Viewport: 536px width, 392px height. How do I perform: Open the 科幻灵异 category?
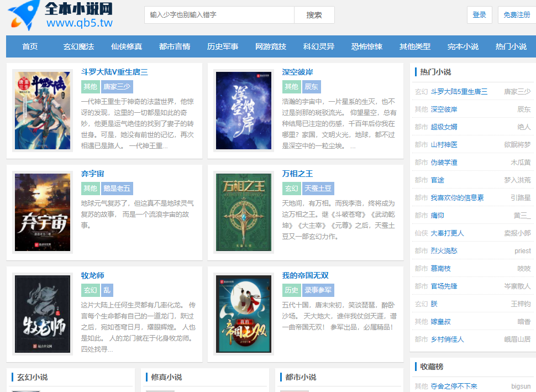pos(319,46)
